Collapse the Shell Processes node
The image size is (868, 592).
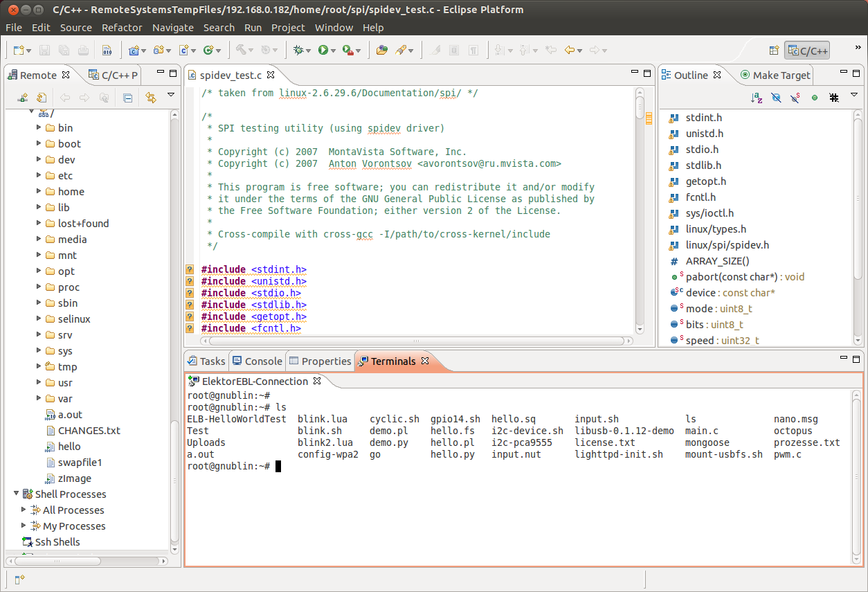pyautogui.click(x=16, y=494)
